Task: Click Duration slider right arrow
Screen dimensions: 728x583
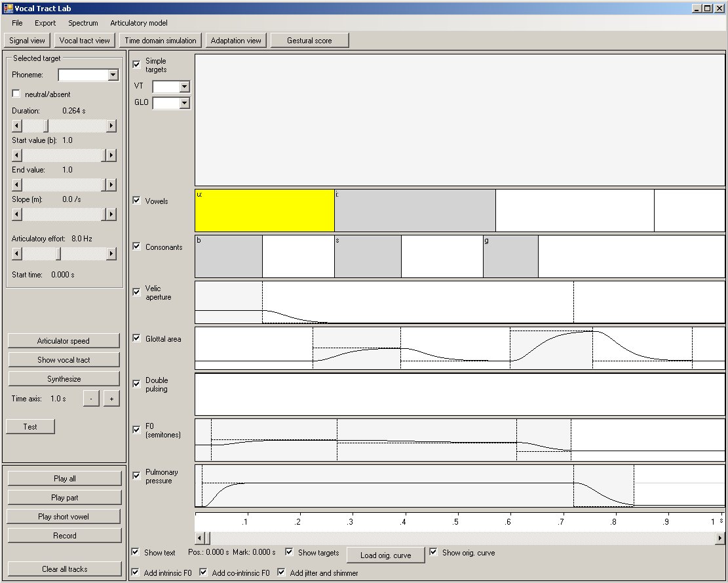Action: (x=111, y=126)
